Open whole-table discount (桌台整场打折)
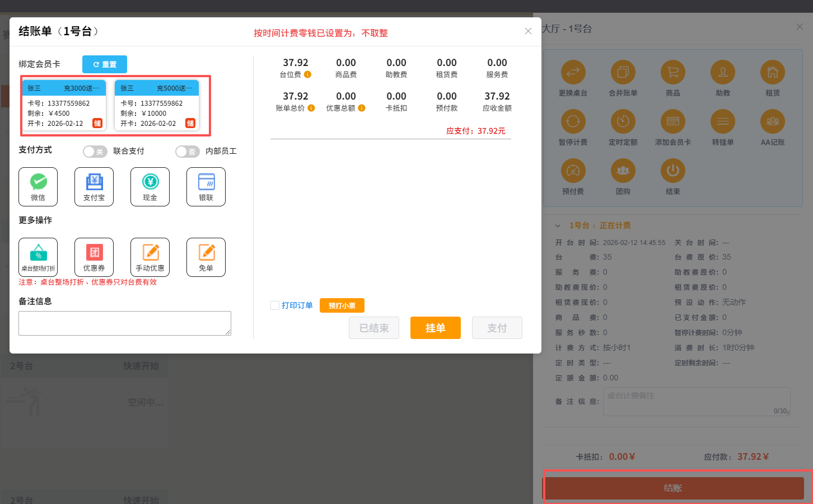 click(x=38, y=257)
